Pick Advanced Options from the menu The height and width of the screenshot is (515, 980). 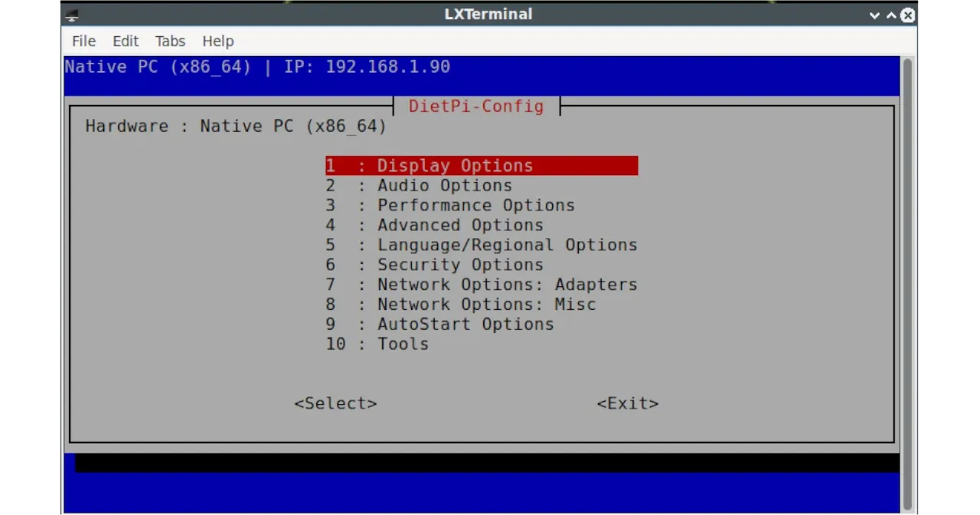tap(459, 226)
